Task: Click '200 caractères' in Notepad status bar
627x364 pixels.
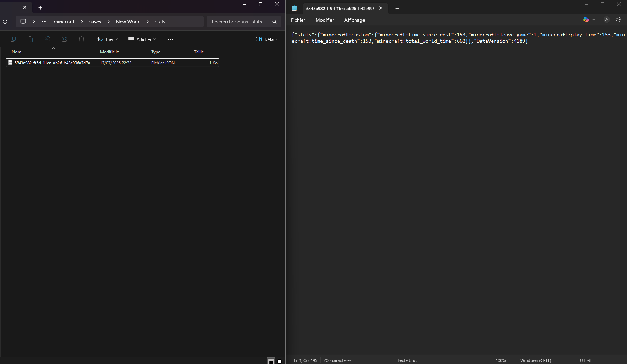Action: pos(338,360)
